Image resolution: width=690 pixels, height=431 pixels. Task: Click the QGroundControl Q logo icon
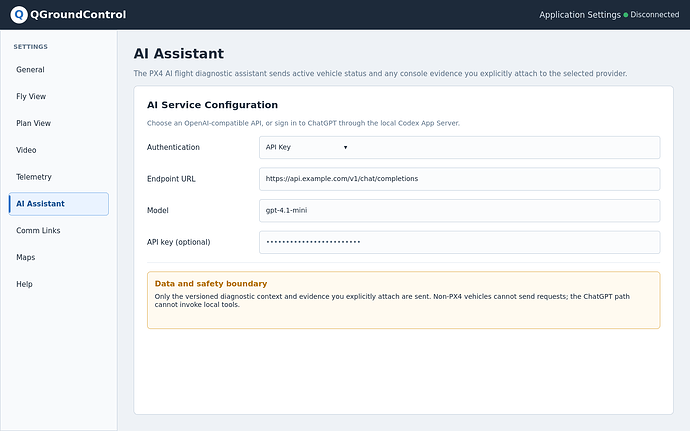[x=19, y=15]
